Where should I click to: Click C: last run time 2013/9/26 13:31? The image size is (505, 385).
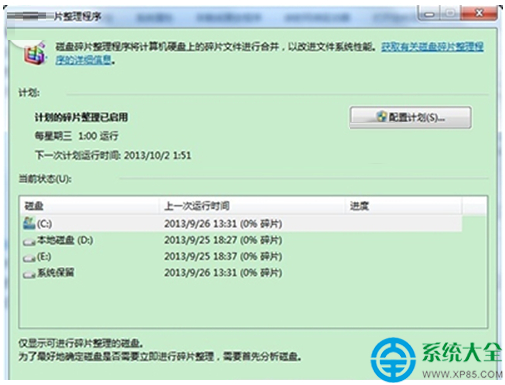pyautogui.click(x=200, y=224)
